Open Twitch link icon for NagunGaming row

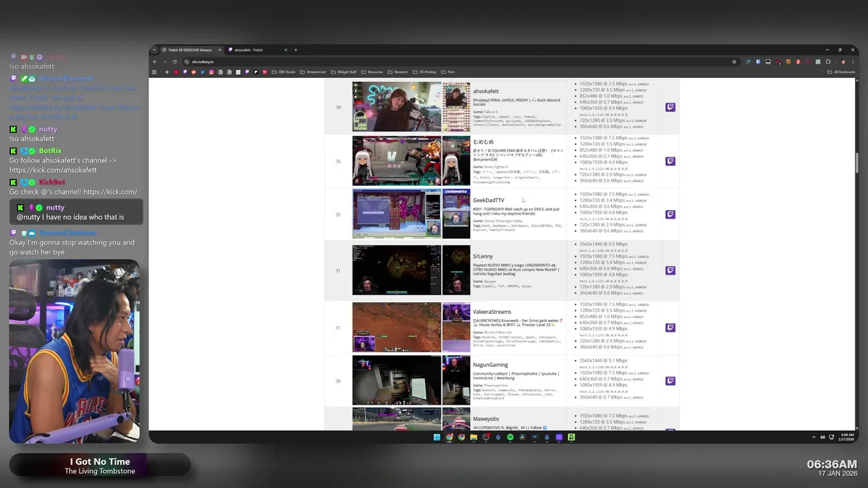670,381
